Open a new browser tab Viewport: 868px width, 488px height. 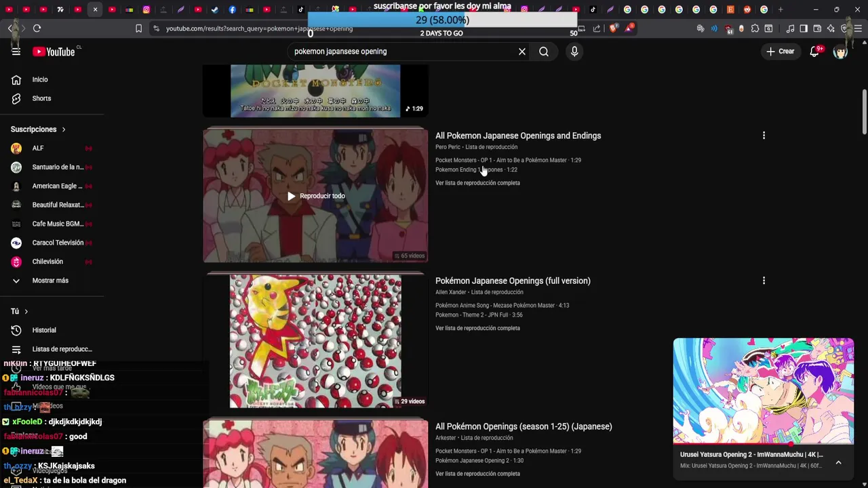point(781,9)
